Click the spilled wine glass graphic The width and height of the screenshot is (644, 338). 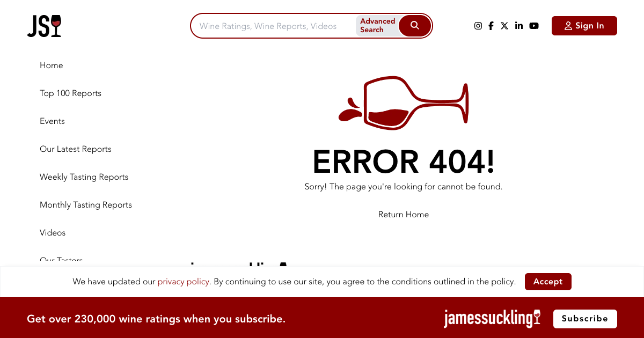click(404, 103)
